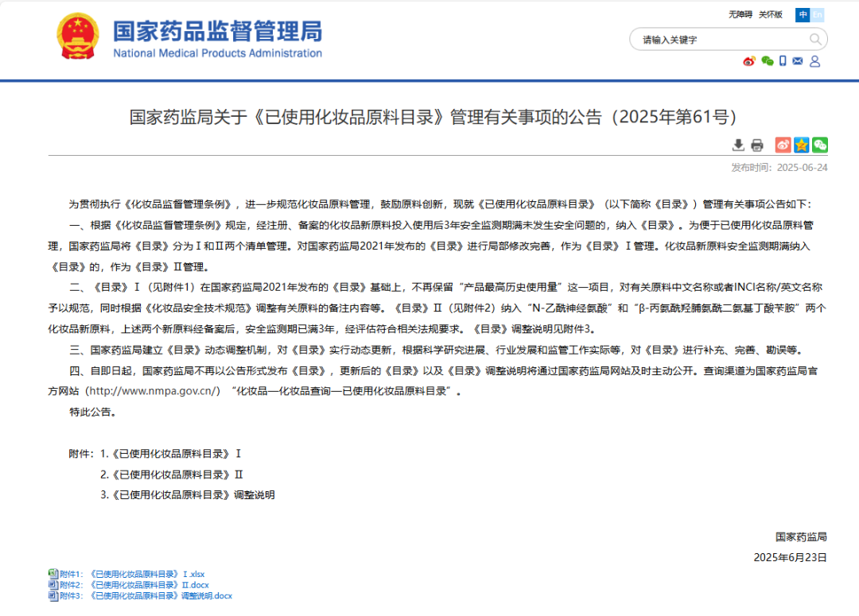Image resolution: width=859 pixels, height=616 pixels.
Task: Click the email subscription icon
Action: coord(798,61)
